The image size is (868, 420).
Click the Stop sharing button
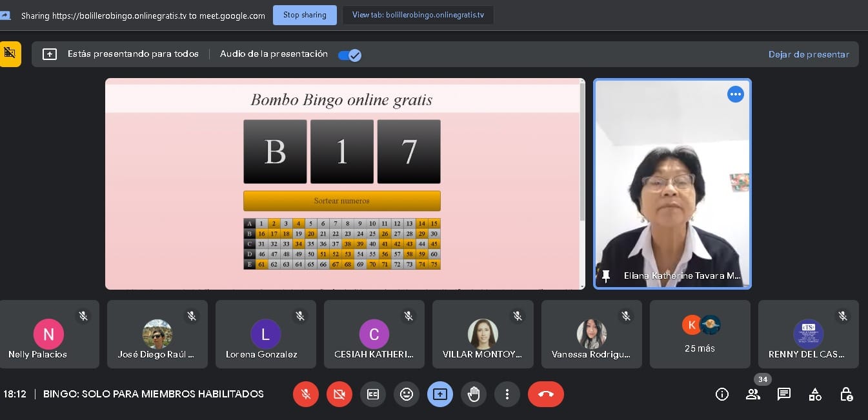coord(305,15)
